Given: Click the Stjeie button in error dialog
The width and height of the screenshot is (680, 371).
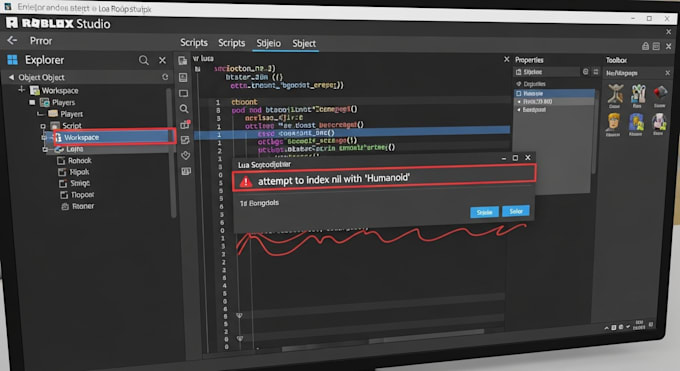Looking at the screenshot, I should [x=484, y=212].
